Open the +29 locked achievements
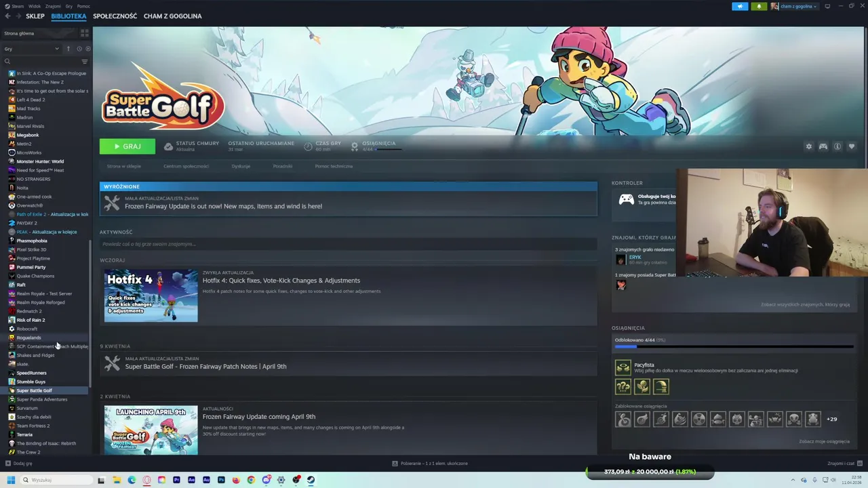Viewport: 868px width, 488px height. point(831,419)
